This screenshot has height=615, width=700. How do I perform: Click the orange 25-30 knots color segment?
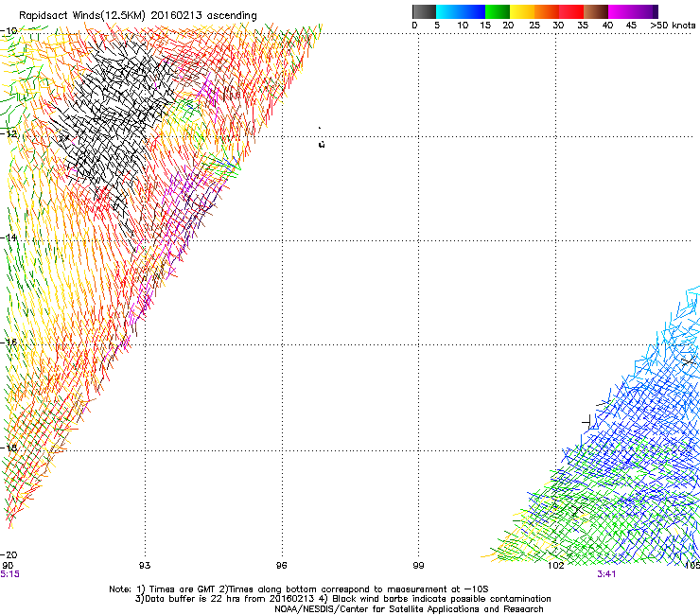(547, 11)
